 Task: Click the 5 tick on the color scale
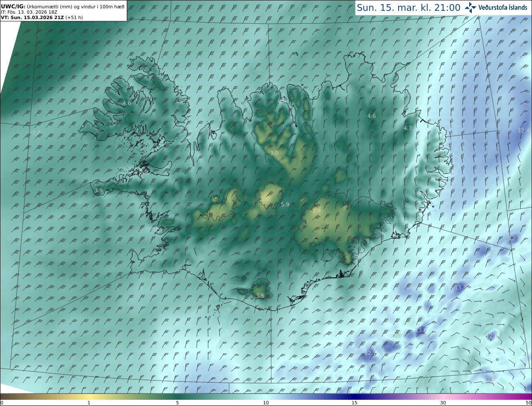point(177,403)
